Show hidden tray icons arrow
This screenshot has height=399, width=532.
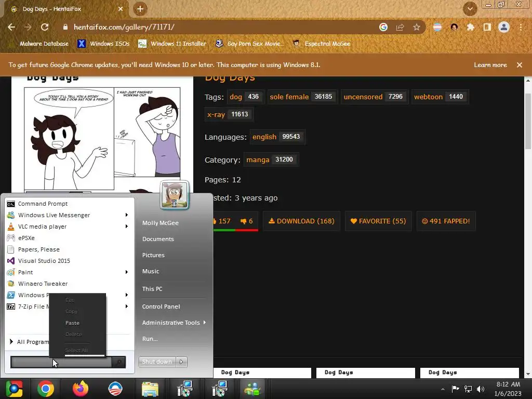tap(443, 389)
